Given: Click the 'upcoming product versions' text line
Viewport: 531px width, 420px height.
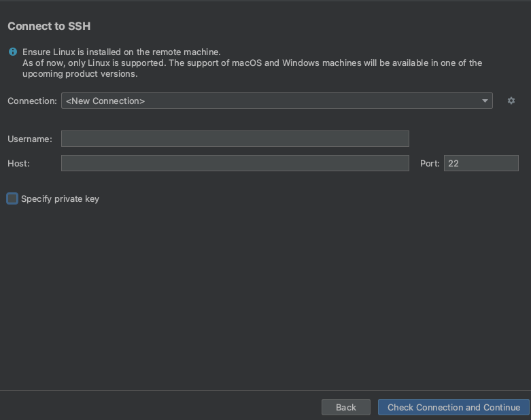Looking at the screenshot, I should [x=80, y=74].
